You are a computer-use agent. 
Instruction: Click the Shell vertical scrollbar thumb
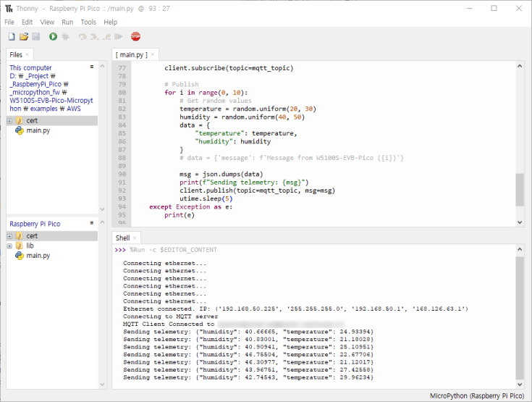tap(520, 318)
